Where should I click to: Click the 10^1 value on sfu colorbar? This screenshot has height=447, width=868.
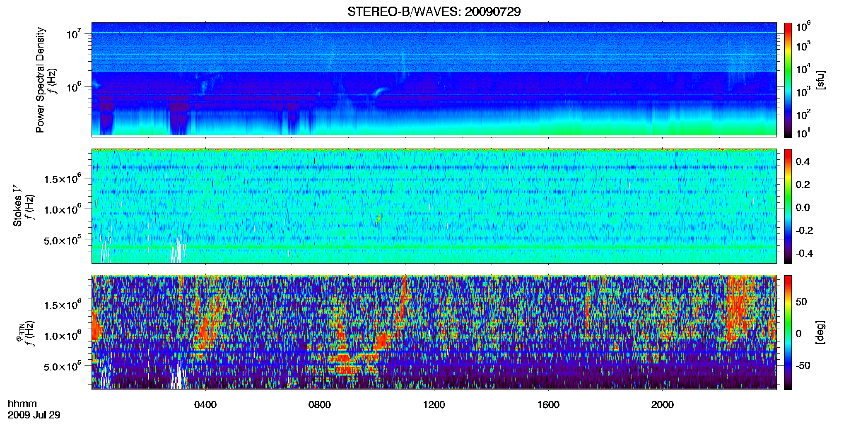(x=803, y=133)
